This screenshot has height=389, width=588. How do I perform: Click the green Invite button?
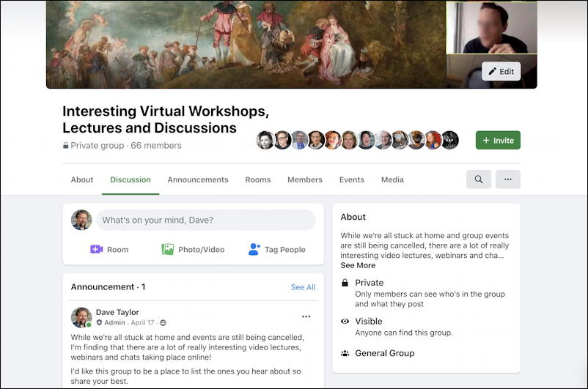pyautogui.click(x=498, y=140)
